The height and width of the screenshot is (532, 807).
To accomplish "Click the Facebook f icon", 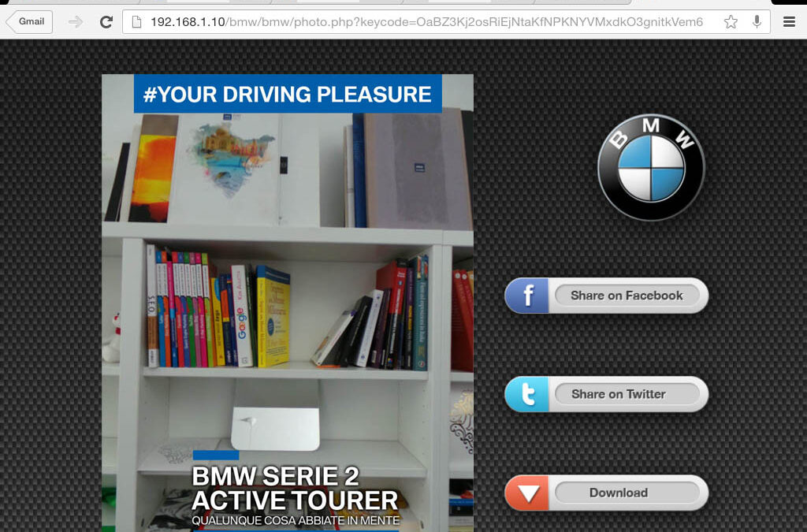I will coord(527,296).
